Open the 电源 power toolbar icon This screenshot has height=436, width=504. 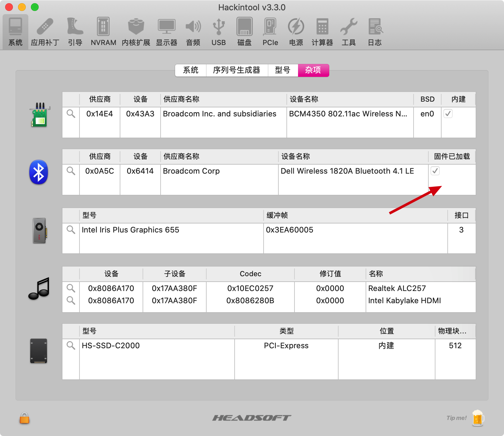point(296,32)
